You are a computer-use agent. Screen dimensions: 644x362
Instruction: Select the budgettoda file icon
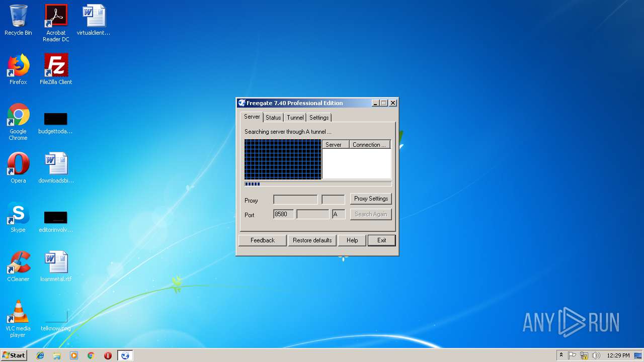tap(56, 123)
